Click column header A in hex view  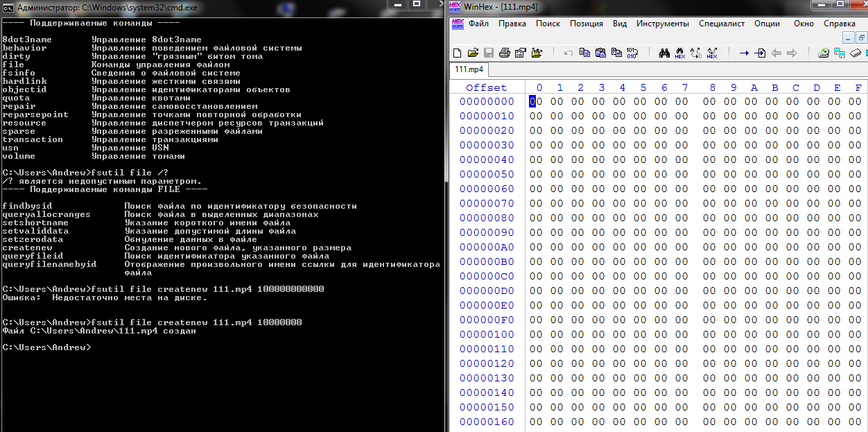pos(754,87)
